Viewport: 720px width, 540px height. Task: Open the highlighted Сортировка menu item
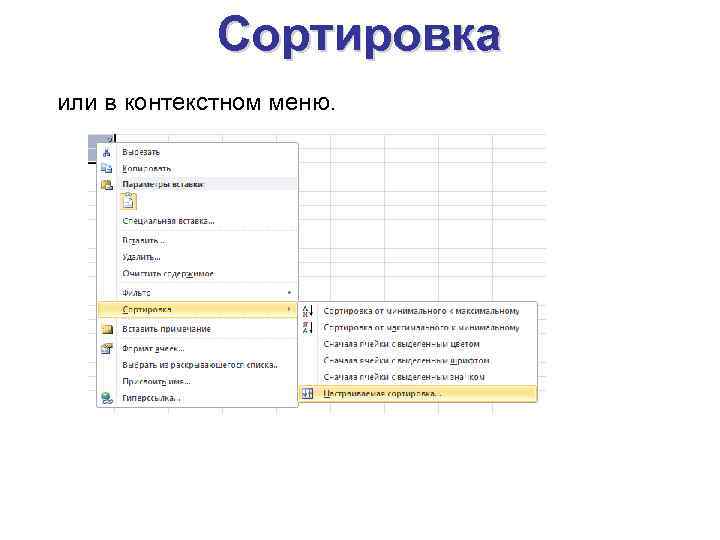[197, 309]
